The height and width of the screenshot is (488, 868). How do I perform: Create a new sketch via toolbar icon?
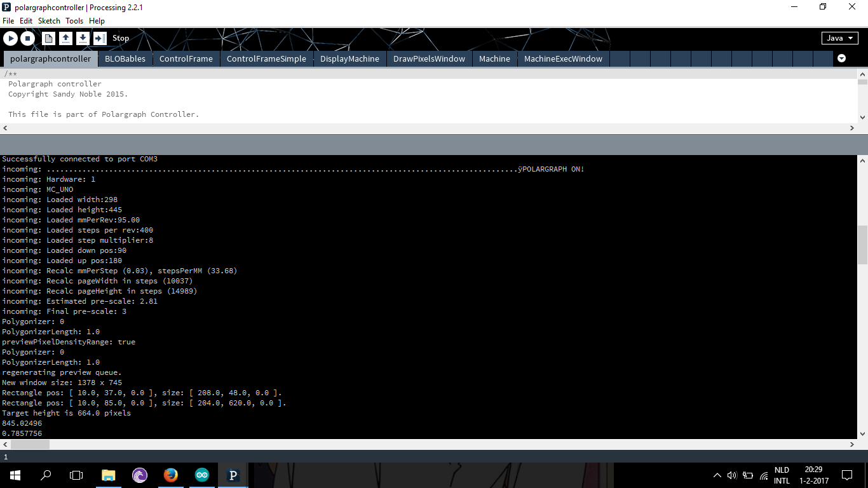pos(48,38)
